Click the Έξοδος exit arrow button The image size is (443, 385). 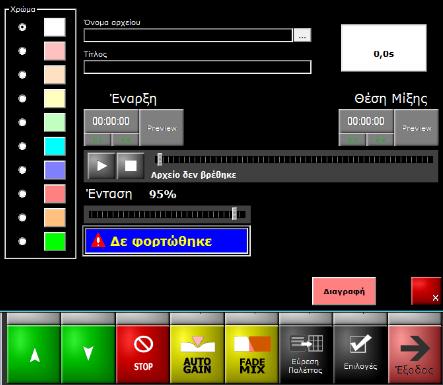click(x=415, y=354)
